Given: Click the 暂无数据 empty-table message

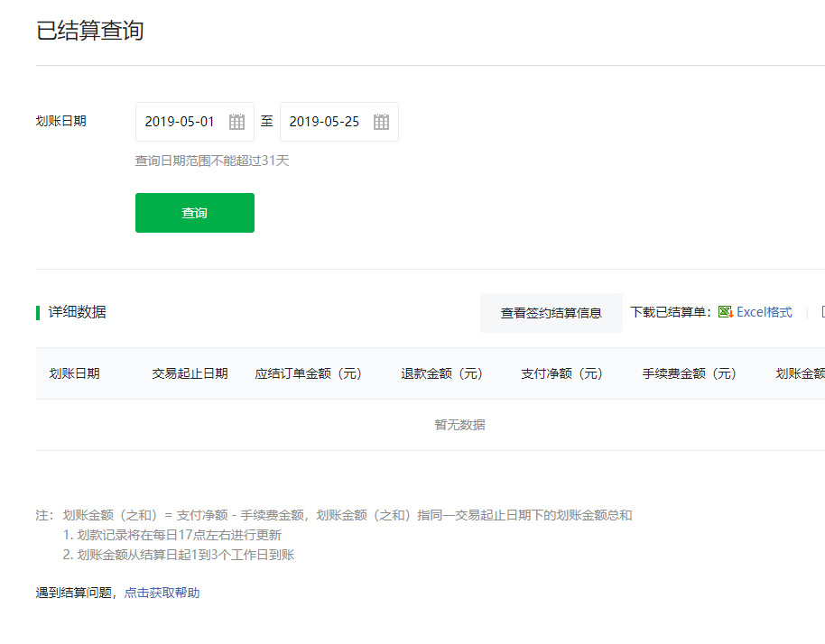Looking at the screenshot, I should [x=459, y=425].
